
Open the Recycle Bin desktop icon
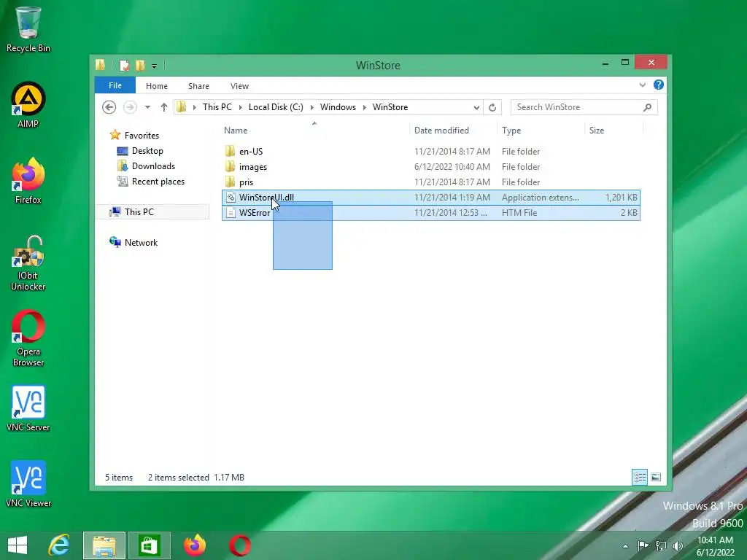pos(28,29)
